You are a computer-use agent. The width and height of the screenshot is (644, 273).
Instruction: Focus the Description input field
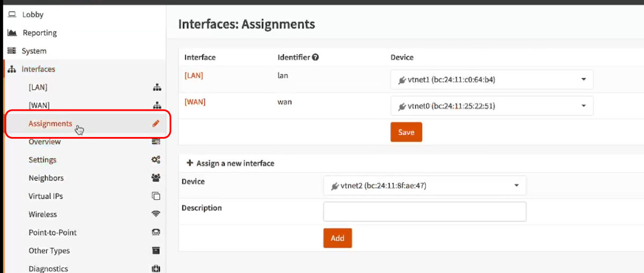click(x=425, y=212)
